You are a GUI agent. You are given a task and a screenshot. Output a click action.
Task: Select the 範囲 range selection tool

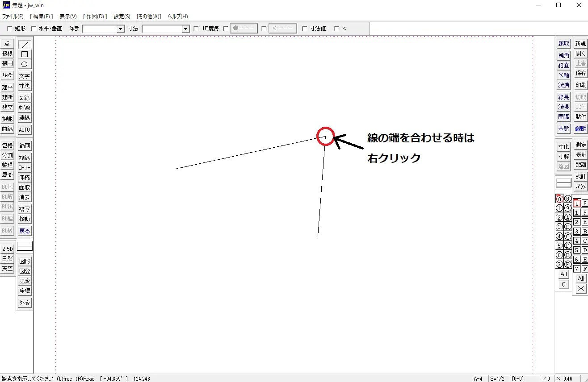[25, 146]
